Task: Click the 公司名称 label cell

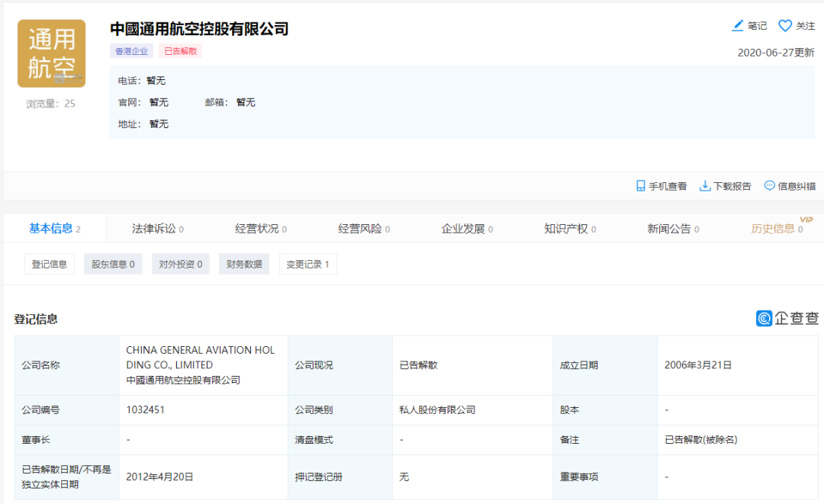Action: pyautogui.click(x=66, y=365)
